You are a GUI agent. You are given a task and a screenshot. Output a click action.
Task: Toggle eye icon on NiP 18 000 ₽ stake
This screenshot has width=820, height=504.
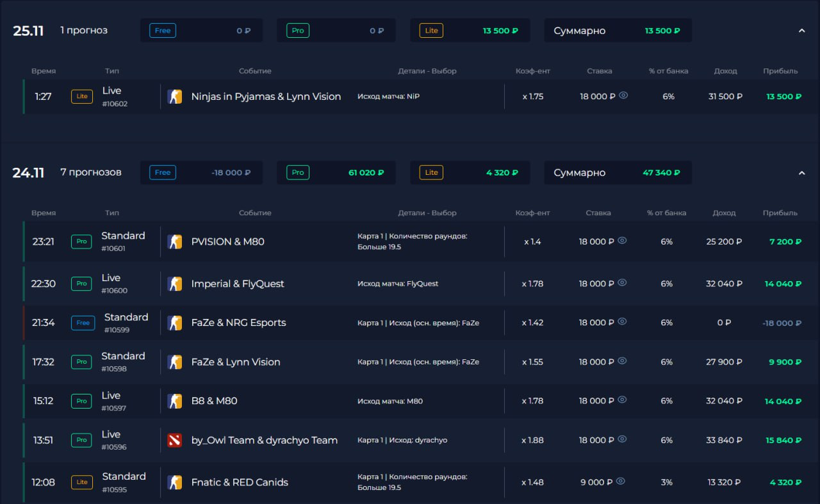pyautogui.click(x=623, y=95)
